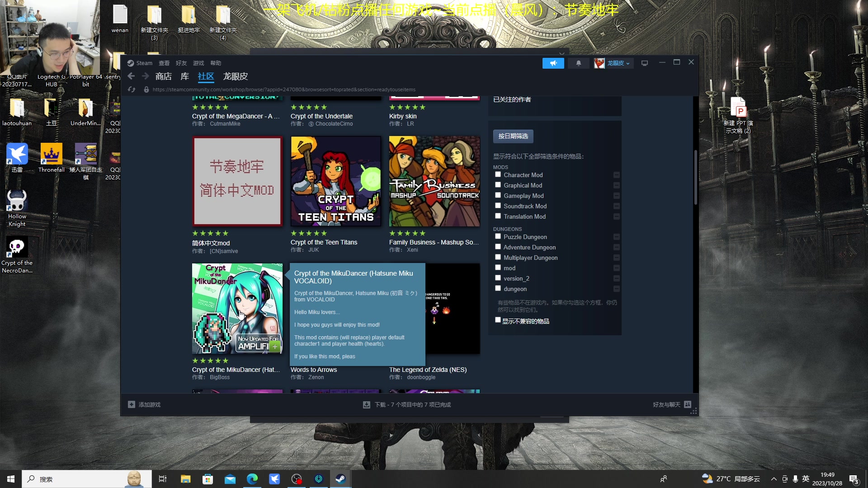This screenshot has width=868, height=488.
Task: Go forward with the Steam forward arrow
Action: (146, 76)
